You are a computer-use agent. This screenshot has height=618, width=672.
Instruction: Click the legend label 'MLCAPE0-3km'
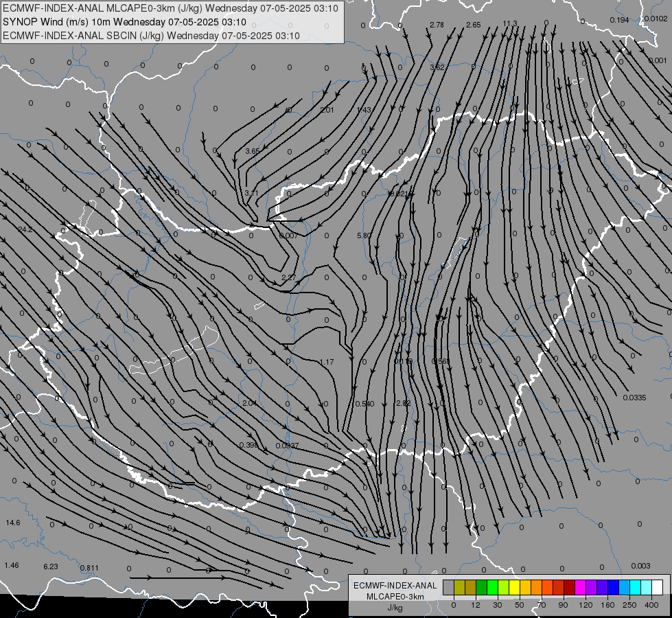(395, 597)
